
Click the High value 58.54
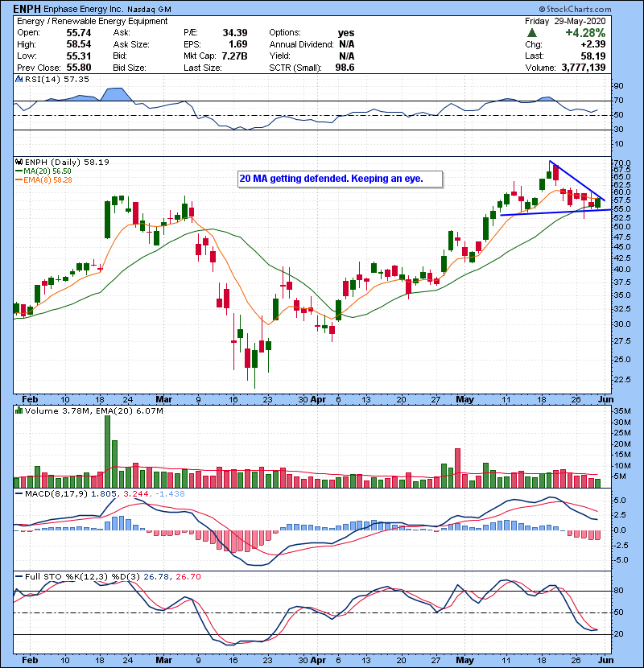coord(78,44)
